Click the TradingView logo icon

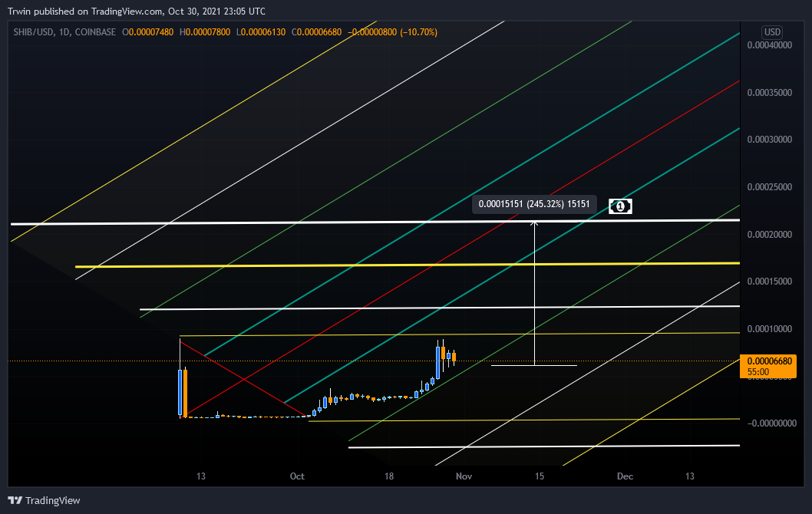click(x=15, y=500)
